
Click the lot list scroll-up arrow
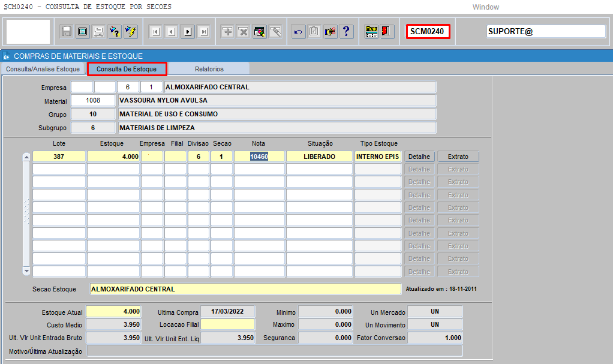[x=26, y=157]
